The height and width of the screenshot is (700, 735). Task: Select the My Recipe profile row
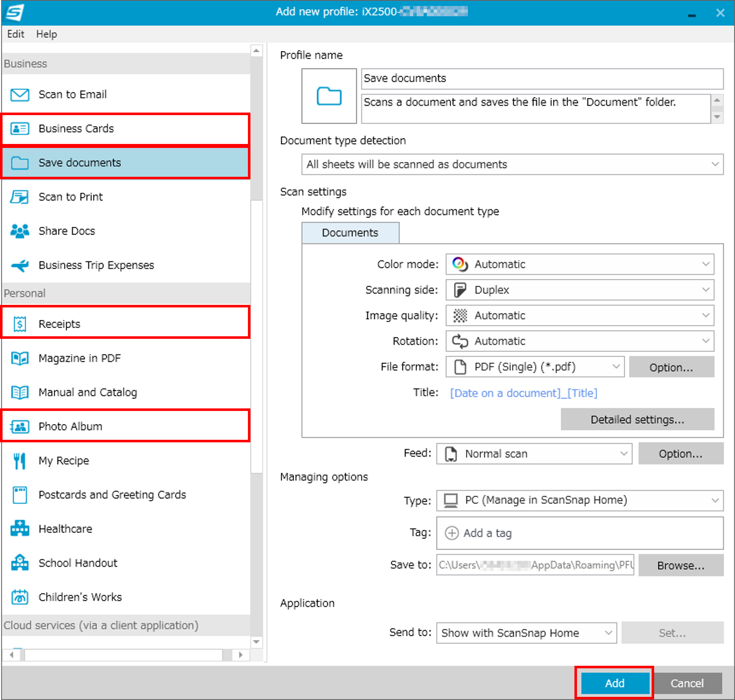(x=126, y=461)
